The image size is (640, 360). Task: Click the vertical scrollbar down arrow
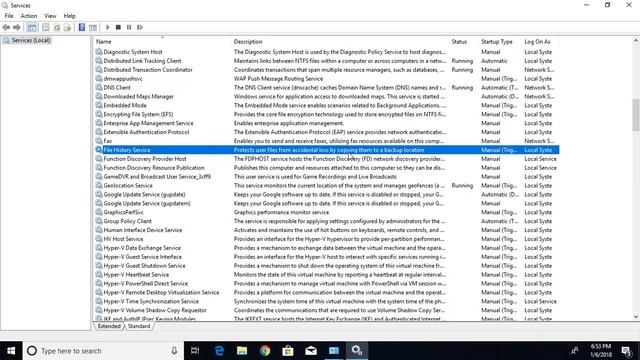pos(636,317)
